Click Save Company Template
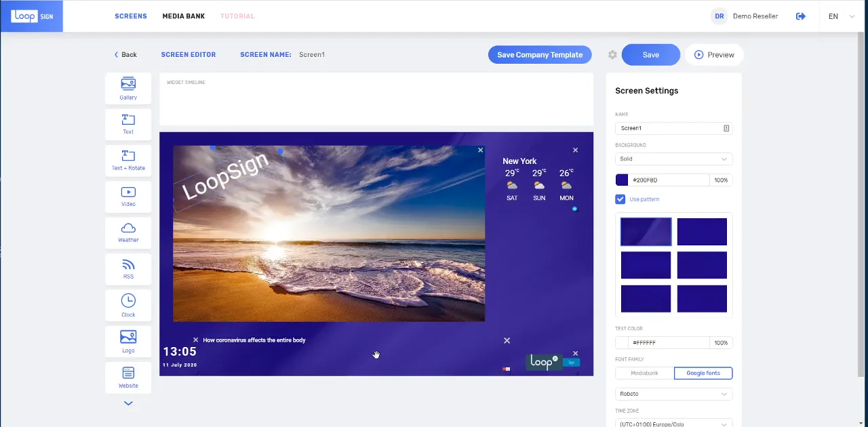 point(540,55)
